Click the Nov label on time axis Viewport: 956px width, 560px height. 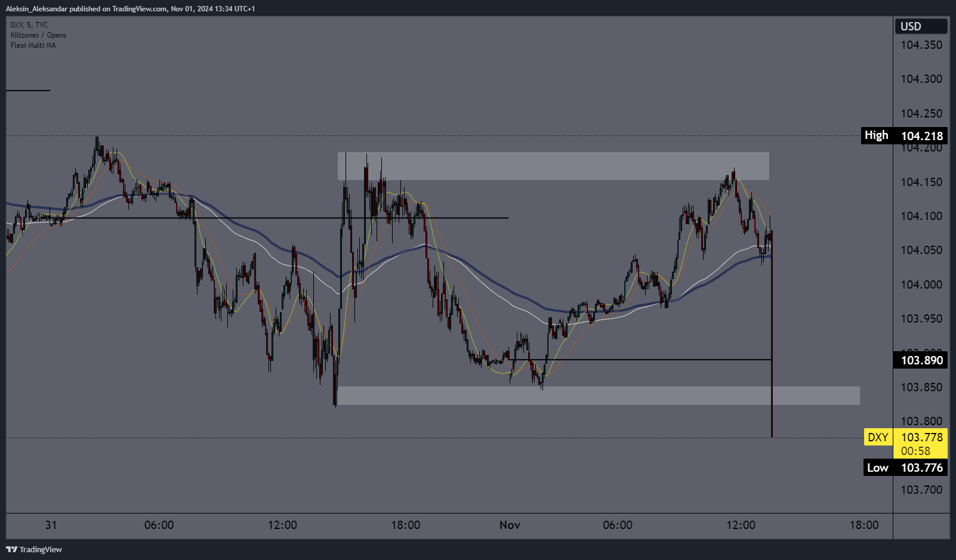[510, 525]
